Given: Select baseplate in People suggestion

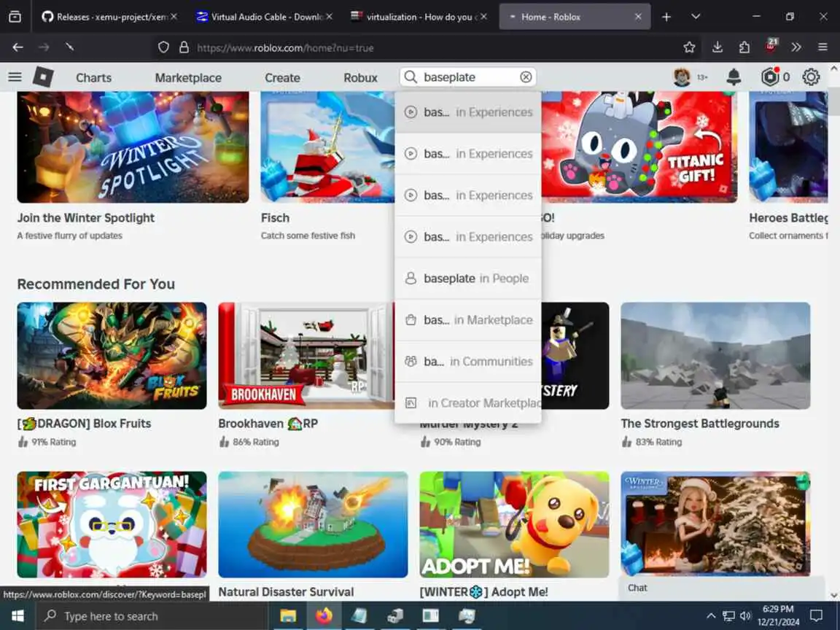Looking at the screenshot, I should (467, 279).
